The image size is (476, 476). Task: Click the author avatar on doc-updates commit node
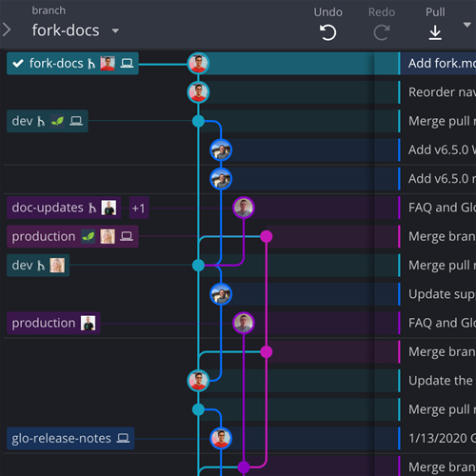[244, 208]
